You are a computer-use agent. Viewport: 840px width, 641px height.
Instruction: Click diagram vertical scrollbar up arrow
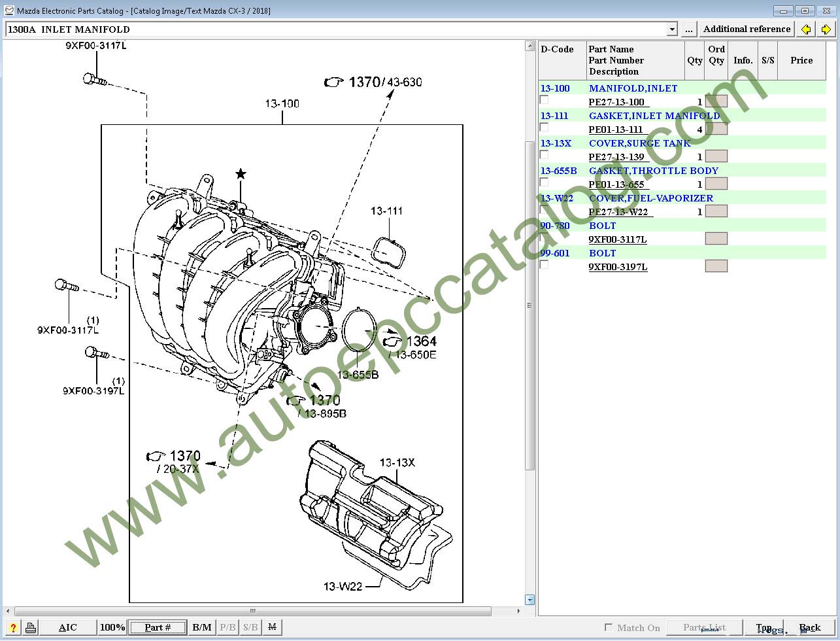530,46
